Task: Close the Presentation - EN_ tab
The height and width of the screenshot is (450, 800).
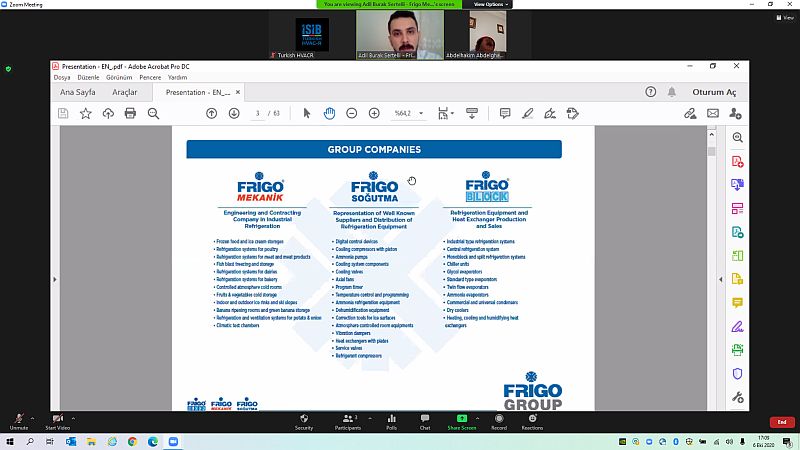Action: (238, 92)
